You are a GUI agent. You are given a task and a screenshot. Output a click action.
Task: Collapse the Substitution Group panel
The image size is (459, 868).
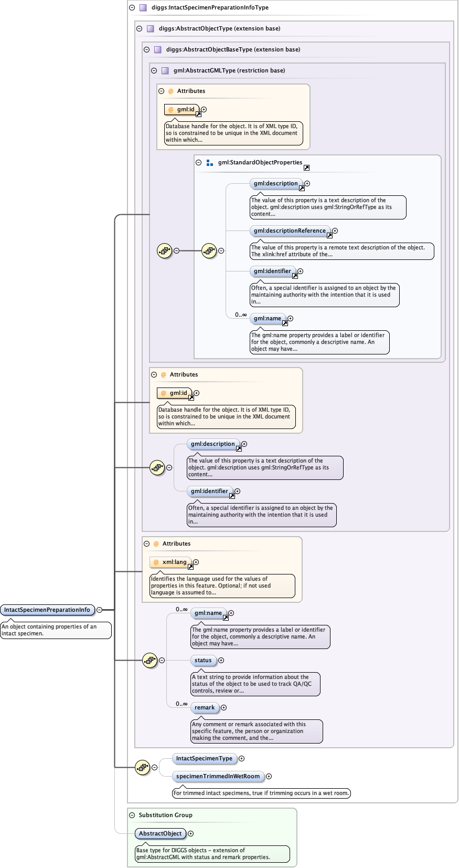pos(132,815)
